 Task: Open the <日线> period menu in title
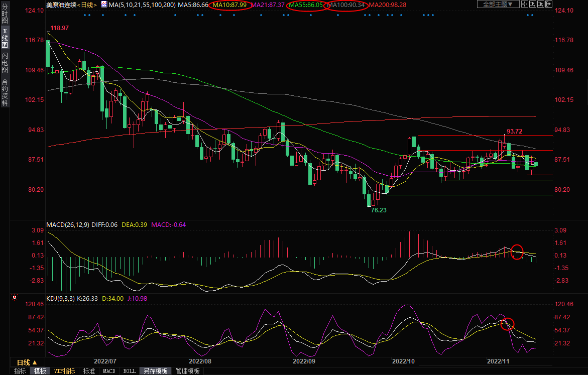point(87,5)
